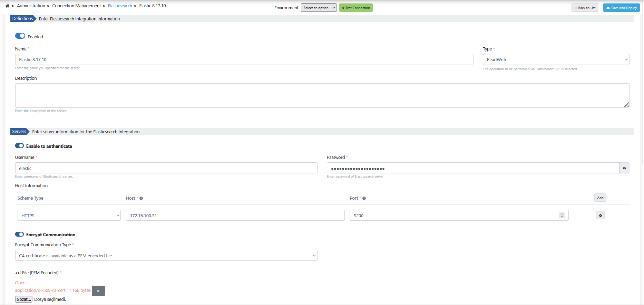Image resolution: width=644 pixels, height=305 pixels.
Task: Show password using the eye icon
Action: [624, 168]
